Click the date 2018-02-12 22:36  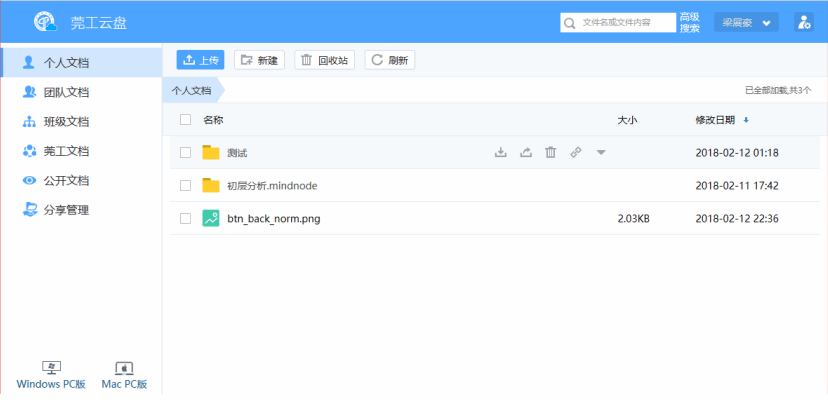[x=737, y=218]
